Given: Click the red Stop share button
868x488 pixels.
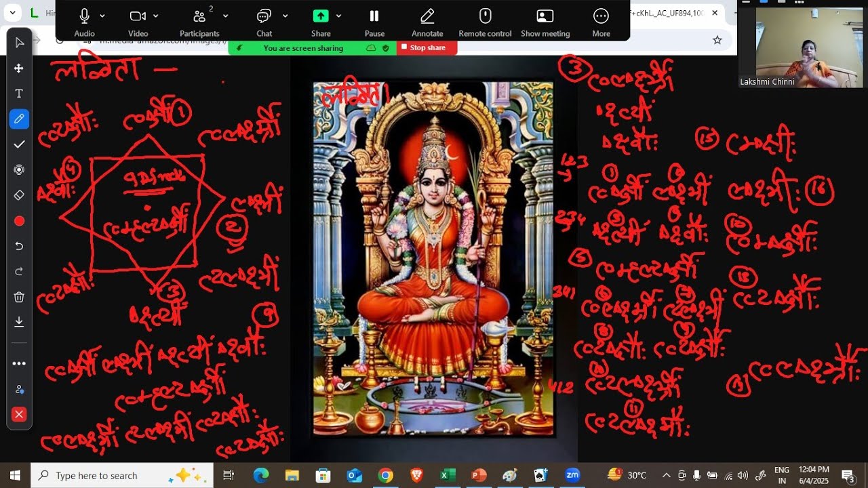Looking at the screenshot, I should (427, 48).
